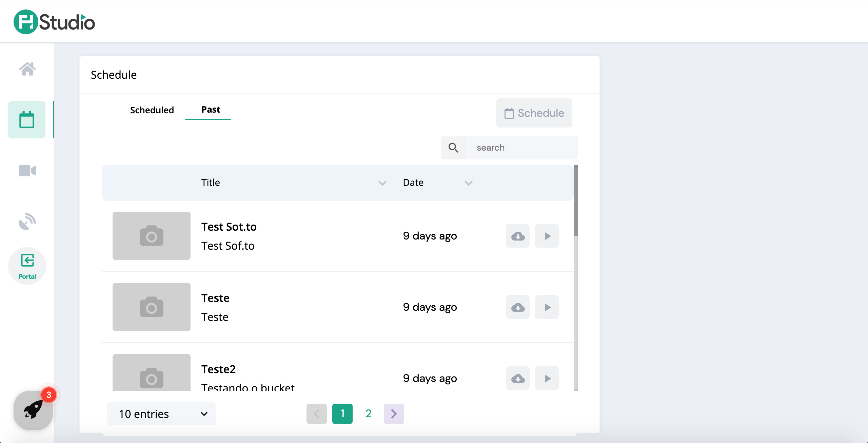This screenshot has width=868, height=443.
Task: Sort by Date column chevron
Action: (468, 183)
